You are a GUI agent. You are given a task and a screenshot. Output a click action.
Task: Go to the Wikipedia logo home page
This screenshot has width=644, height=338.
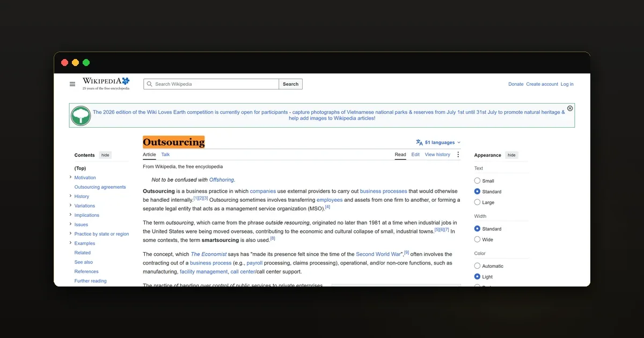click(106, 84)
